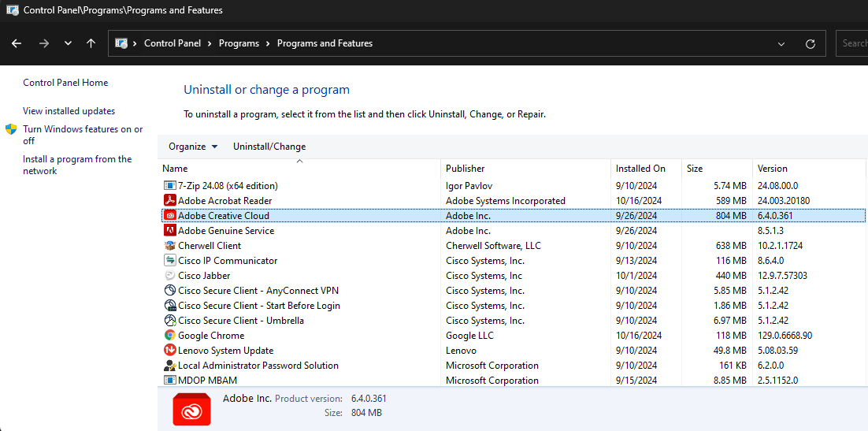Go up one level with up arrow
This screenshot has height=431, width=868.
[91, 43]
